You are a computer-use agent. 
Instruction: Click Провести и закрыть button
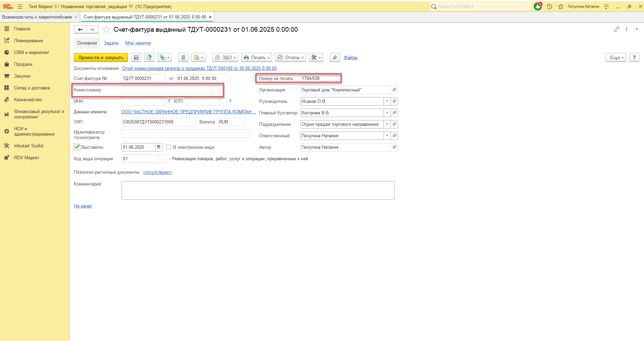pyautogui.click(x=101, y=58)
